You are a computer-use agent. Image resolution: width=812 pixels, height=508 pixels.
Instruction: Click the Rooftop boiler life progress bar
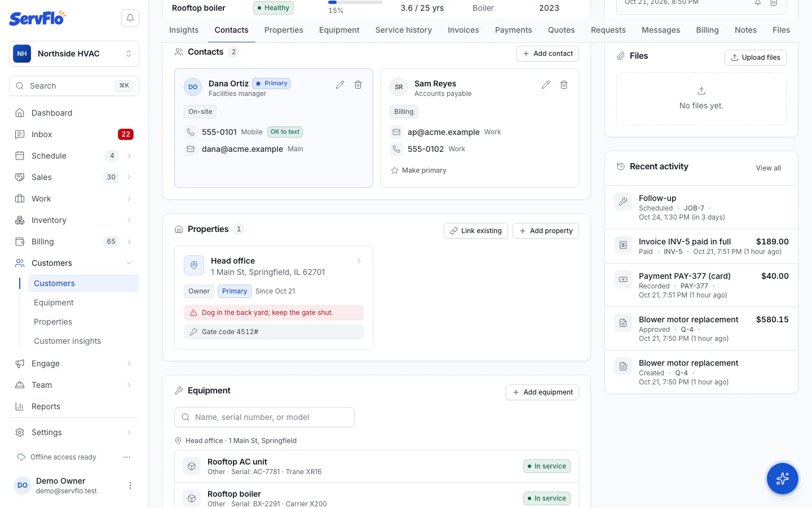[355, 2]
